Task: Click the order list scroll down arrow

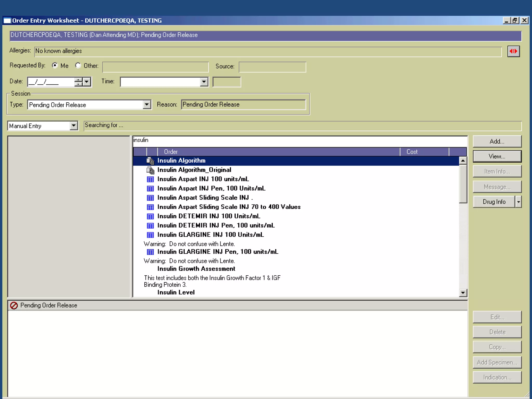Action: pos(463,293)
